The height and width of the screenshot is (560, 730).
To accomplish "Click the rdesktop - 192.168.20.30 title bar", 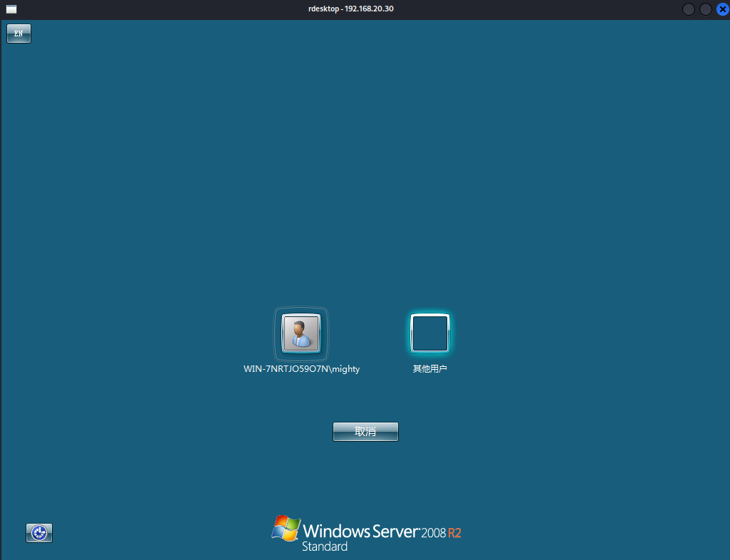I will point(365,9).
